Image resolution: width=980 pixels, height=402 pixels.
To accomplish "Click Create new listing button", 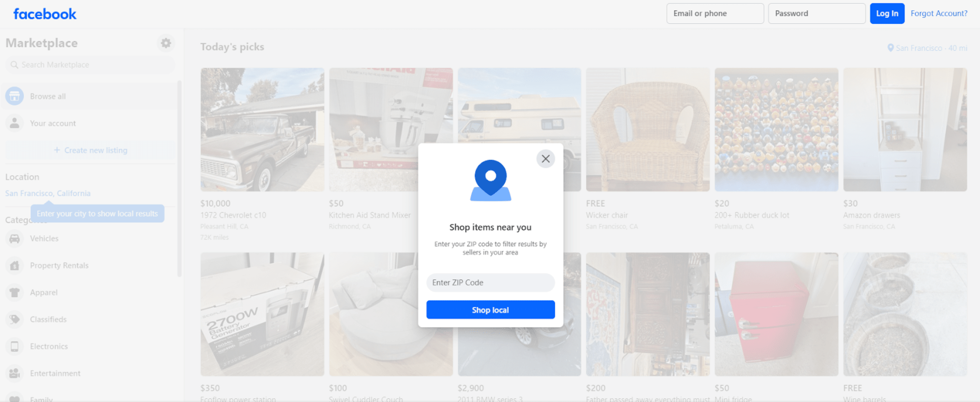I will coord(90,150).
